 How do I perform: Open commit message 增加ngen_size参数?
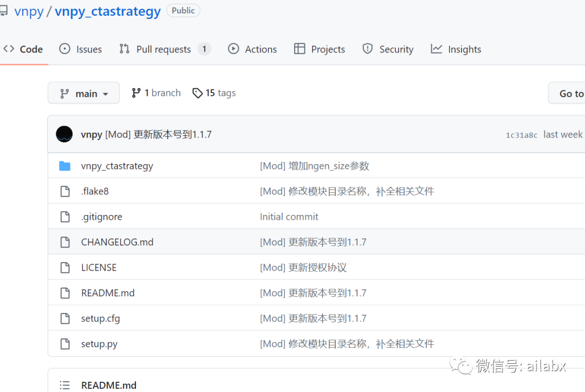[315, 166]
